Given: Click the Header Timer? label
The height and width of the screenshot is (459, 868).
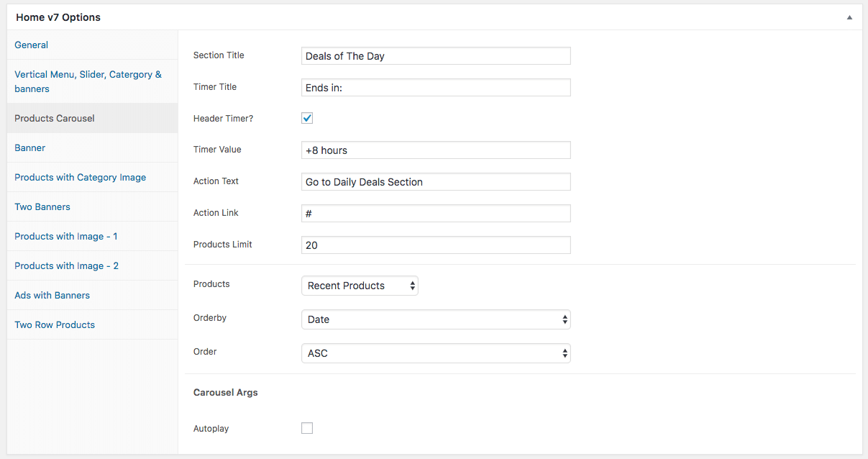Looking at the screenshot, I should 223,118.
